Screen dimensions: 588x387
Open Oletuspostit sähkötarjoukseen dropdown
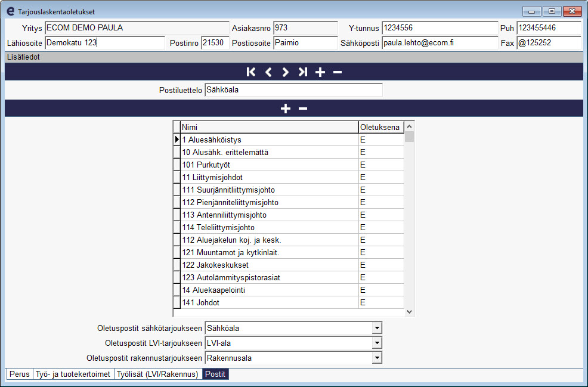point(377,328)
